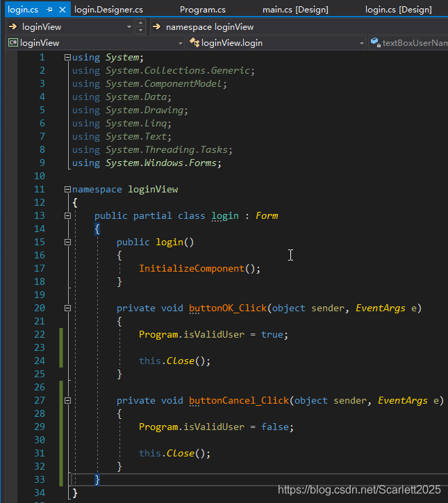Screen dimensions: 448x503
Task: Collapse the namespace loginView block
Action: pyautogui.click(x=67, y=190)
